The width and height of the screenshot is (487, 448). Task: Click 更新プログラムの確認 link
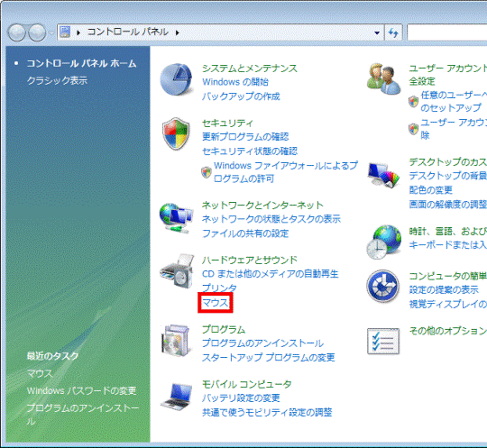point(245,137)
